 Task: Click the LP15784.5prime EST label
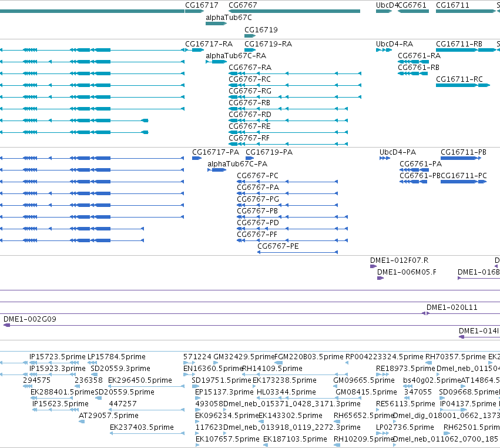pos(116,356)
